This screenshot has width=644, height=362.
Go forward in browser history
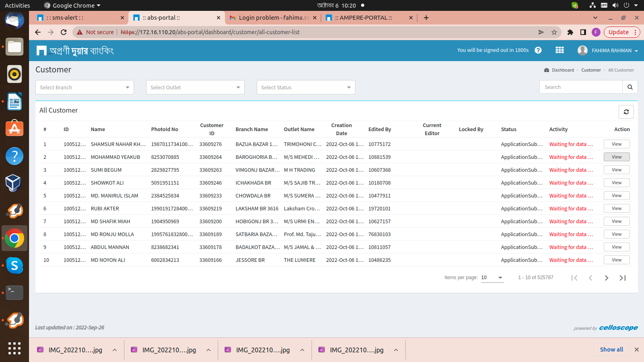[51, 32]
